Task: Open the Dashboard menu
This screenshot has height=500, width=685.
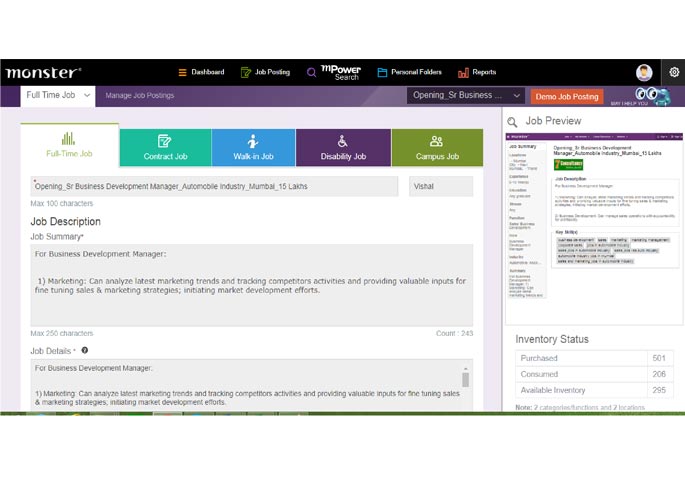Action: pos(201,72)
